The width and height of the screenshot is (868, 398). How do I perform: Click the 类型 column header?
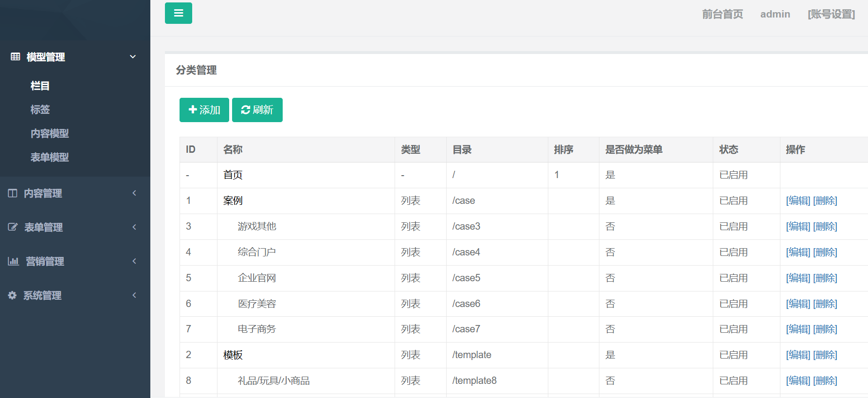[x=420, y=149]
